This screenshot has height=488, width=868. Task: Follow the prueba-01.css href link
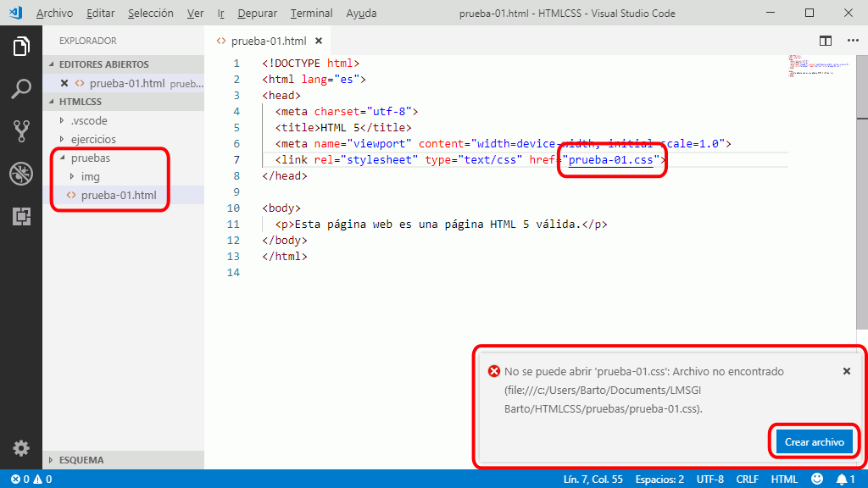pyautogui.click(x=610, y=160)
